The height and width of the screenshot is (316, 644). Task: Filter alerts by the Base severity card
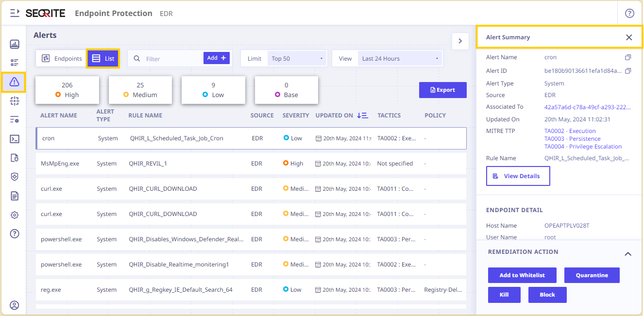(287, 90)
